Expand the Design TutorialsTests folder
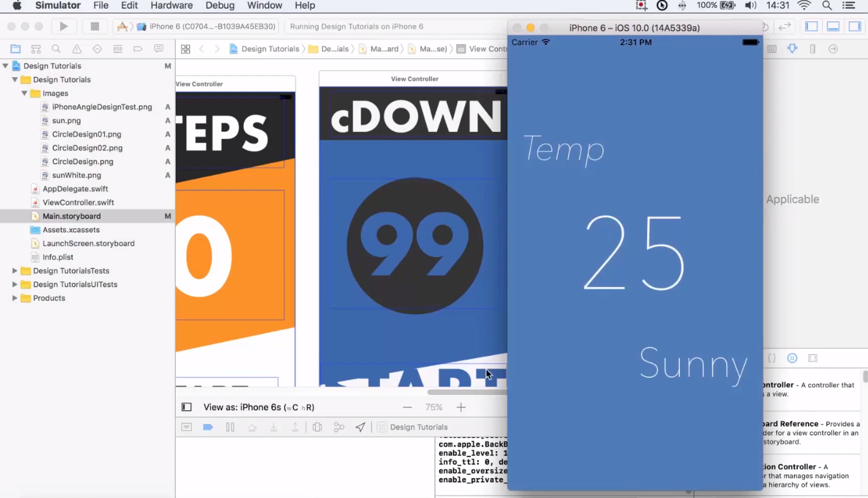Viewport: 868px width, 498px height. [x=15, y=270]
